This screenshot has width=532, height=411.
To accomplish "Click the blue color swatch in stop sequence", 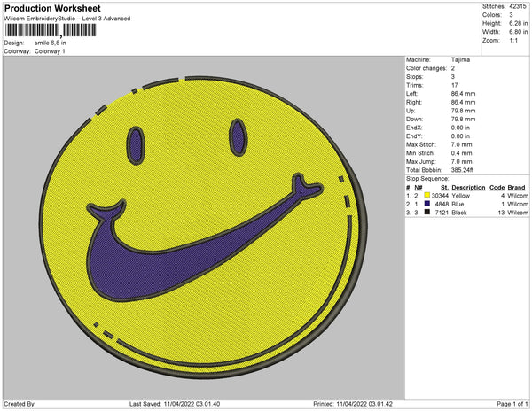I will pos(426,204).
